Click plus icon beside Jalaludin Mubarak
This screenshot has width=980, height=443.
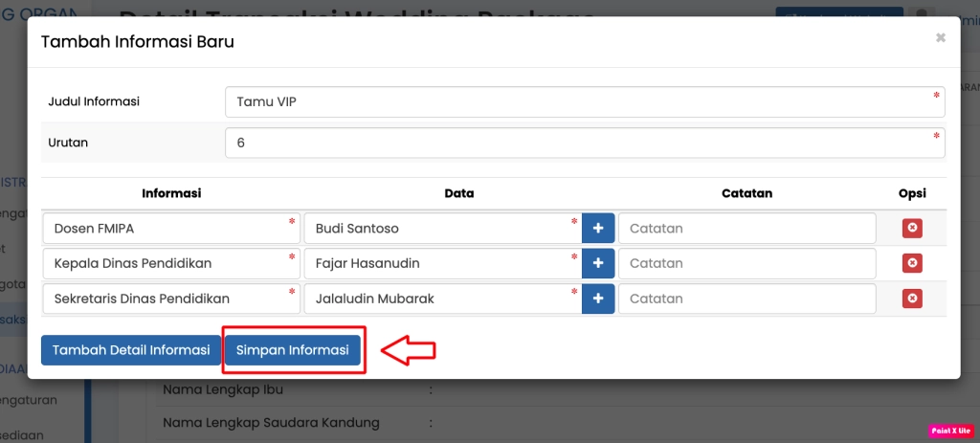click(x=598, y=299)
